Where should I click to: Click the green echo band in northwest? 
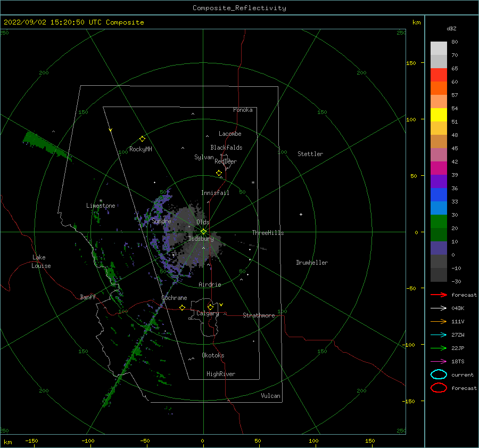[46, 145]
